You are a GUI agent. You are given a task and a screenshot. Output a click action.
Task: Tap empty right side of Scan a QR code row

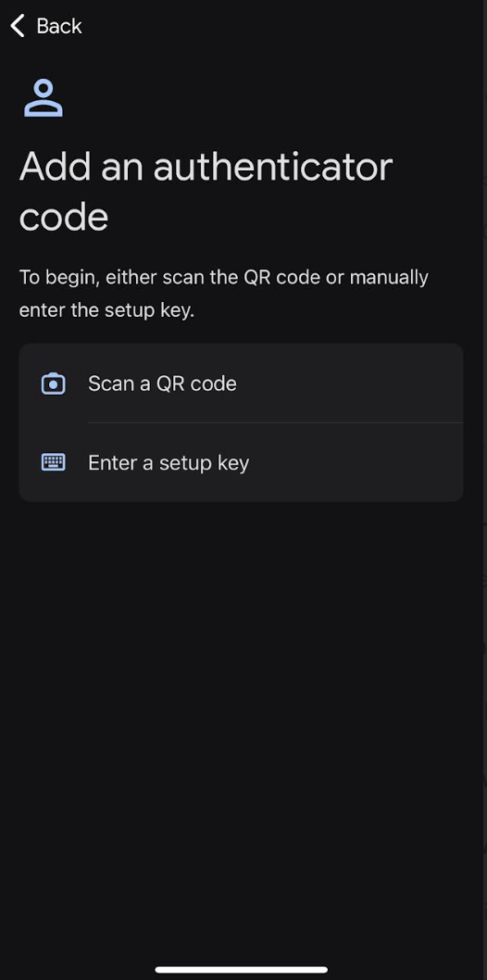[x=375, y=383]
